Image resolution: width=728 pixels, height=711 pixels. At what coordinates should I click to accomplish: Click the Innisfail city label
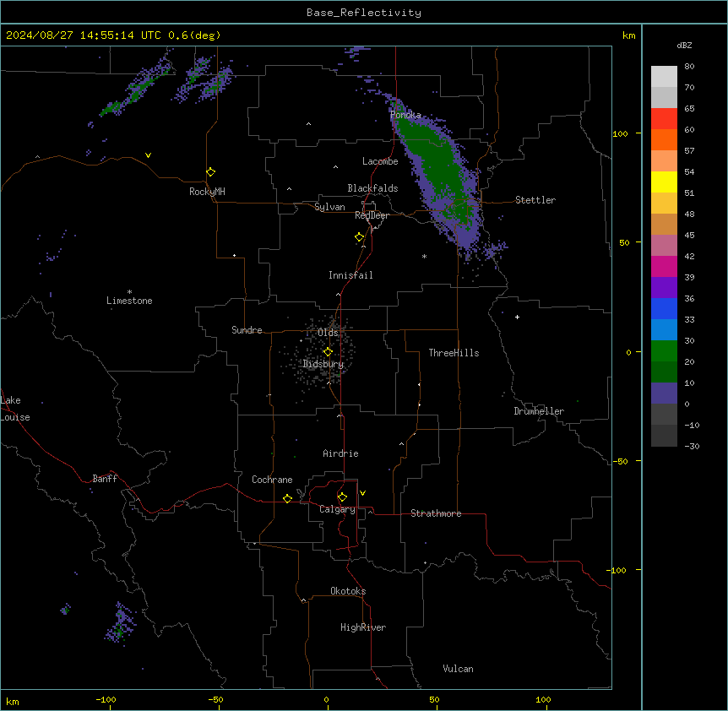[350, 275]
